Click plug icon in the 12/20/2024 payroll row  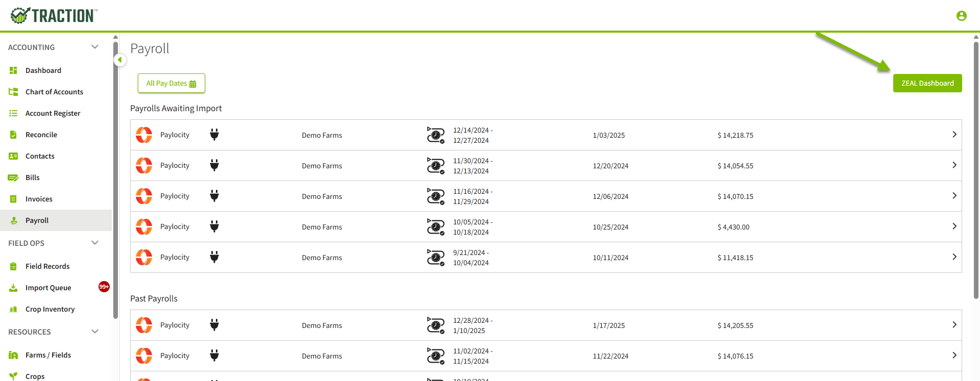coord(214,165)
